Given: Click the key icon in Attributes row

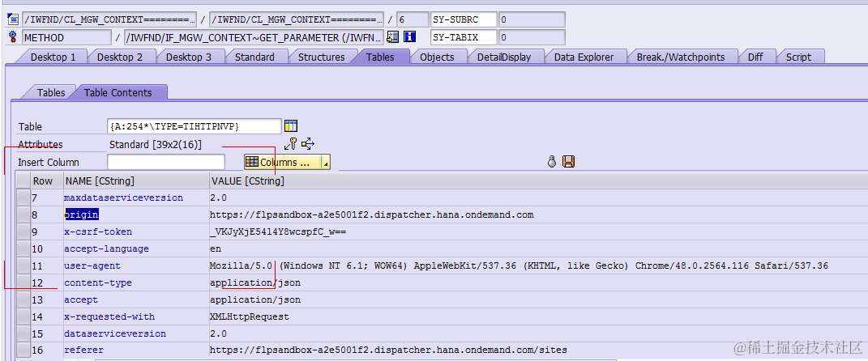Looking at the screenshot, I should 291,144.
